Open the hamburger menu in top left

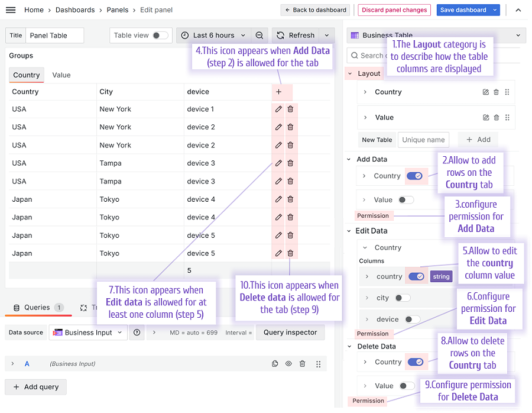[x=11, y=10]
